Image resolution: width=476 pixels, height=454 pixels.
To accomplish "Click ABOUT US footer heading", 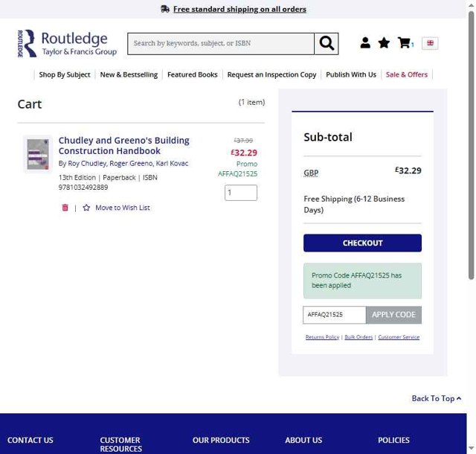I will 303,440.
